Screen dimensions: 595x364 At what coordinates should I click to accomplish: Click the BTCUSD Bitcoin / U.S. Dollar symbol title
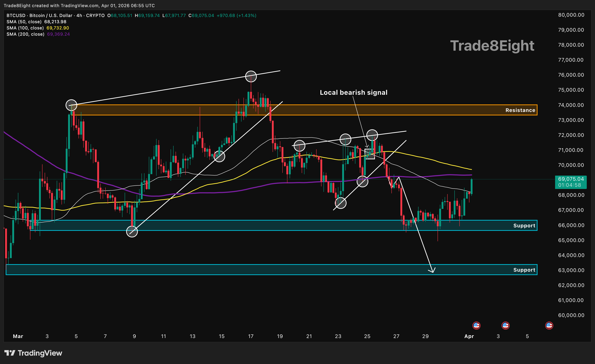point(55,15)
